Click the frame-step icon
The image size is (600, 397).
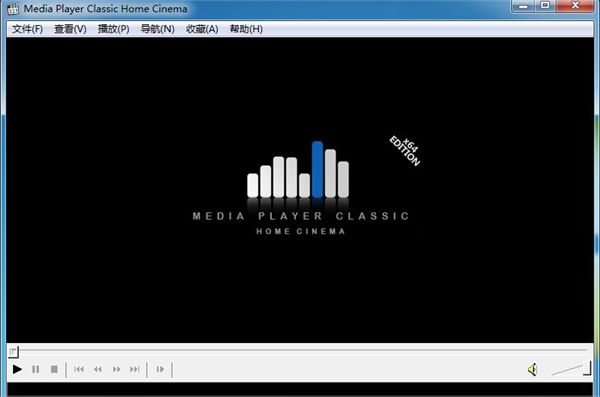pos(160,369)
